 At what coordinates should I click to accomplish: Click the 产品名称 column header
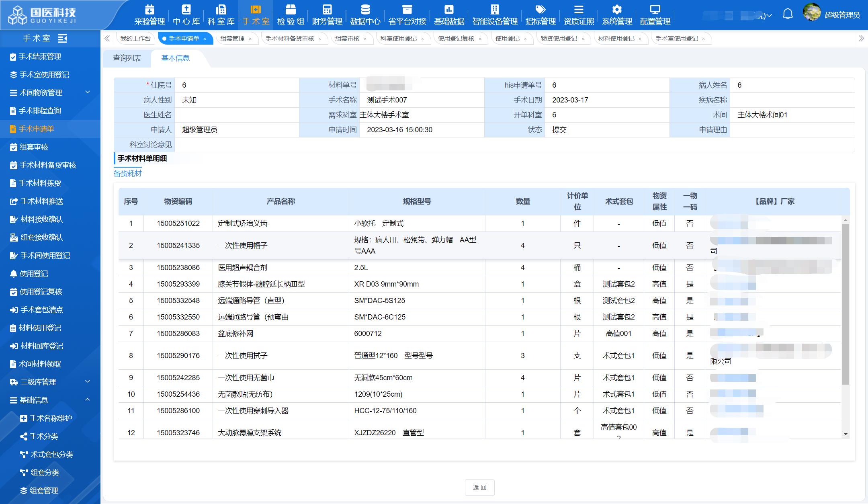[280, 201]
